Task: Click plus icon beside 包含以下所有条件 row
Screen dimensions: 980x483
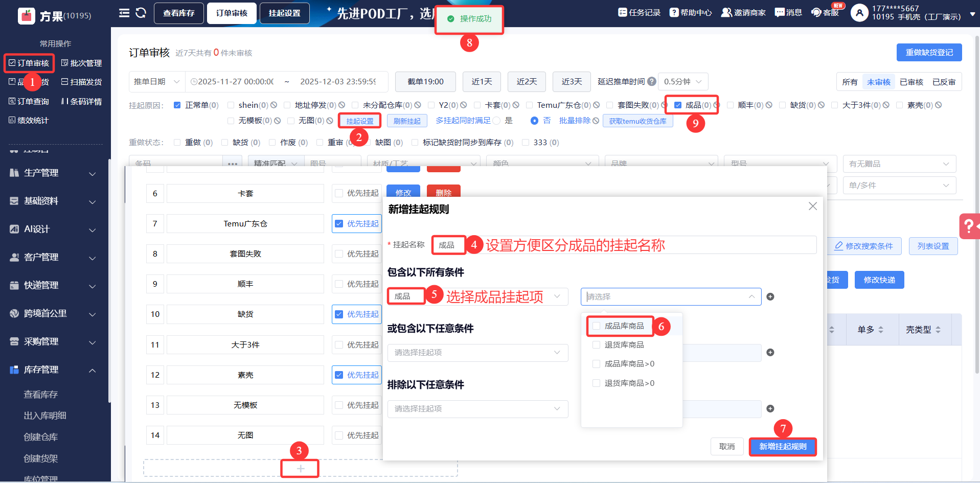Action: coord(770,297)
